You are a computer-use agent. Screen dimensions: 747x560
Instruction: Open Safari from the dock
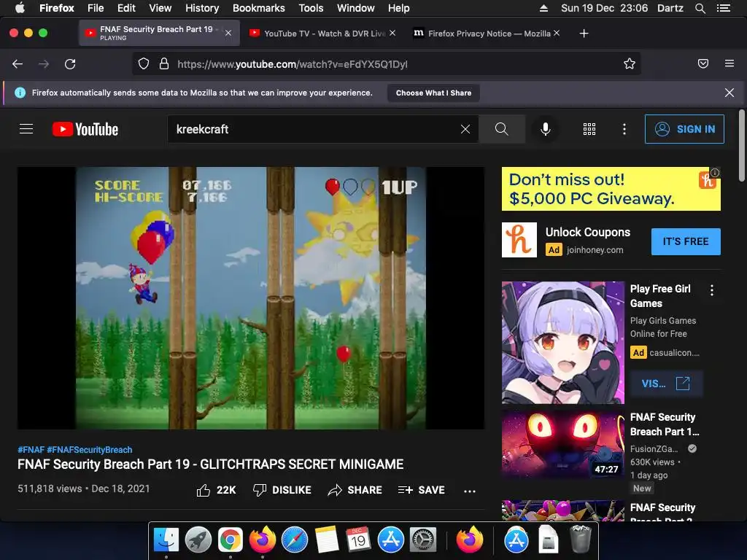tap(295, 540)
